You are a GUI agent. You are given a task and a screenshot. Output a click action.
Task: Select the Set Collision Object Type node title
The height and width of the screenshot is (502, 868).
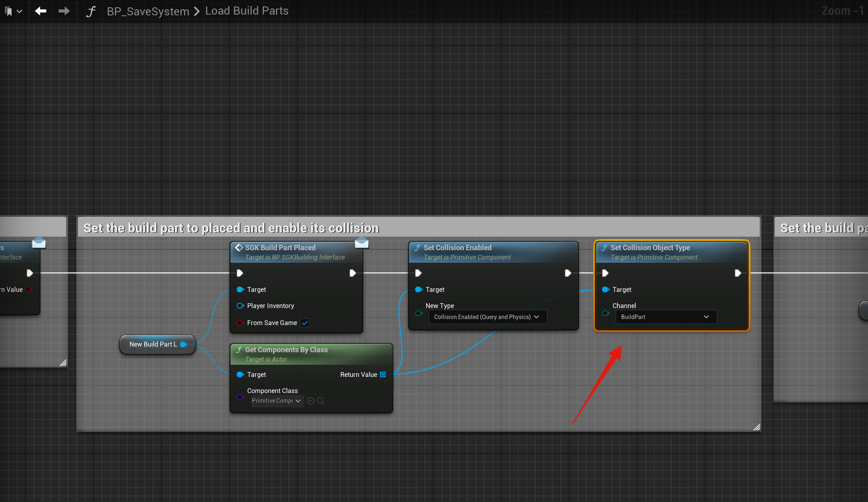click(650, 247)
